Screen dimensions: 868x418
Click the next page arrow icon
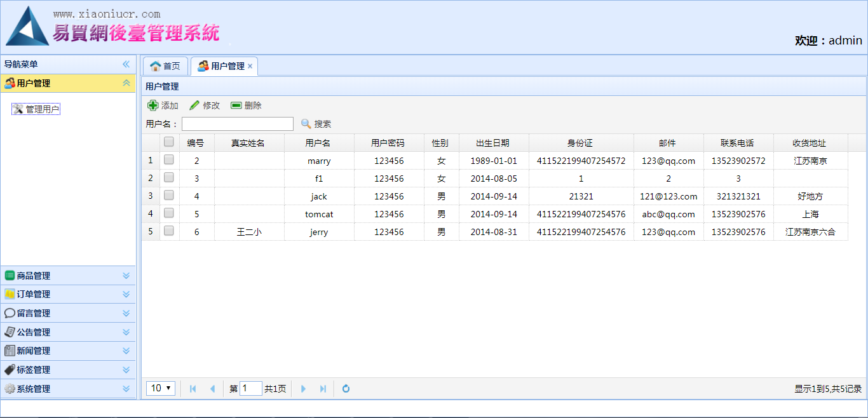coord(303,388)
